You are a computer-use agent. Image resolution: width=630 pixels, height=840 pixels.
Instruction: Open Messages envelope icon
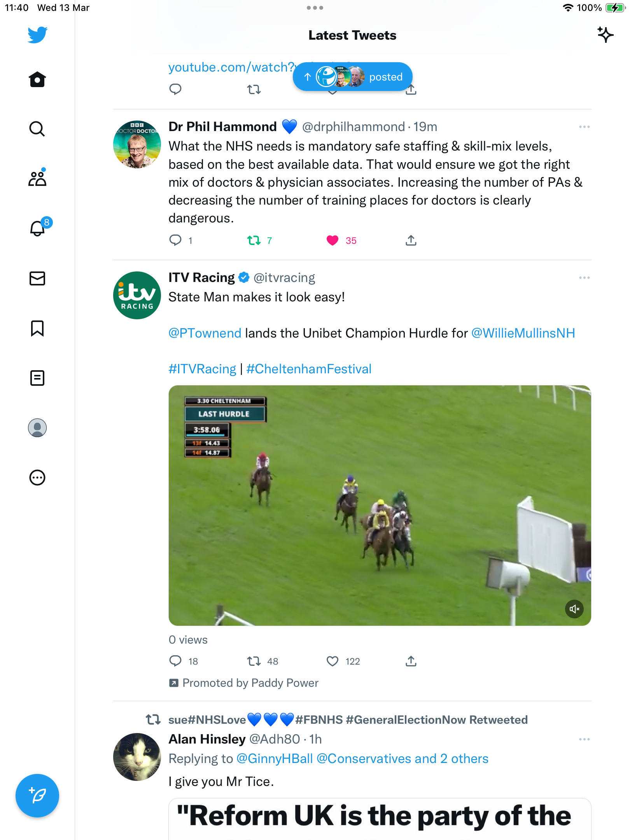(x=37, y=278)
